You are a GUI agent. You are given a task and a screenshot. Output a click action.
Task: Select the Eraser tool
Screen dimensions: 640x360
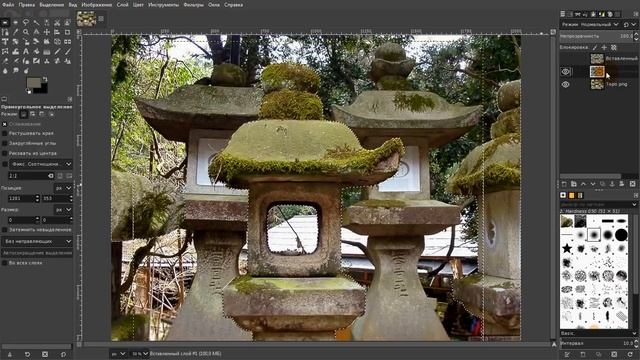[5, 61]
